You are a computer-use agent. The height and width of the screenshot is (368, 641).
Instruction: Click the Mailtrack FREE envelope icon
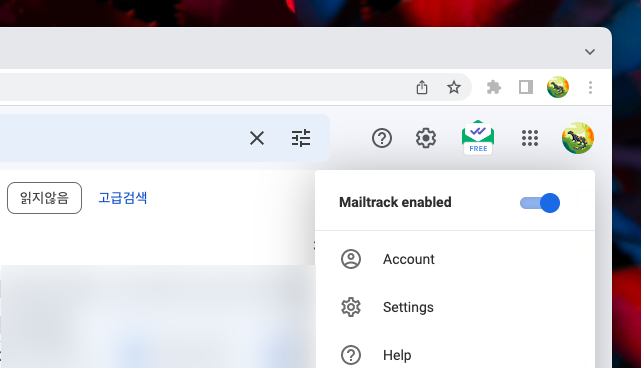click(x=478, y=137)
